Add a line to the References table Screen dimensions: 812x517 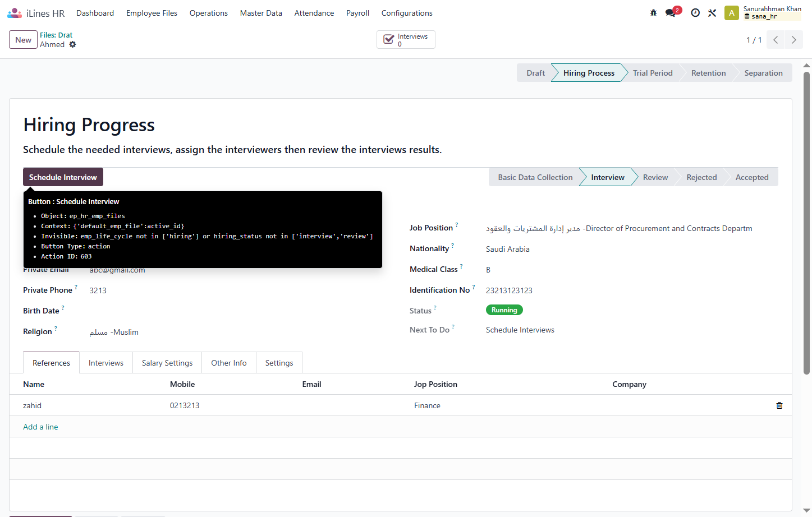coord(40,427)
